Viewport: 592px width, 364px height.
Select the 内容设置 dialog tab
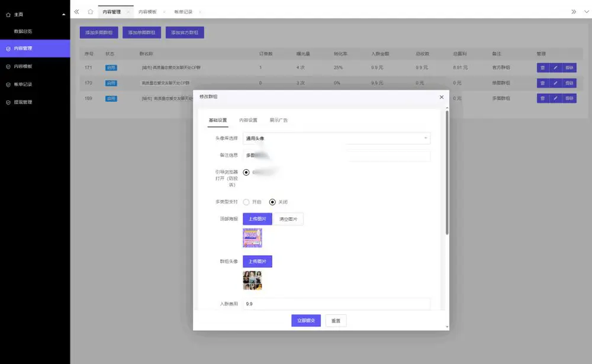click(248, 120)
